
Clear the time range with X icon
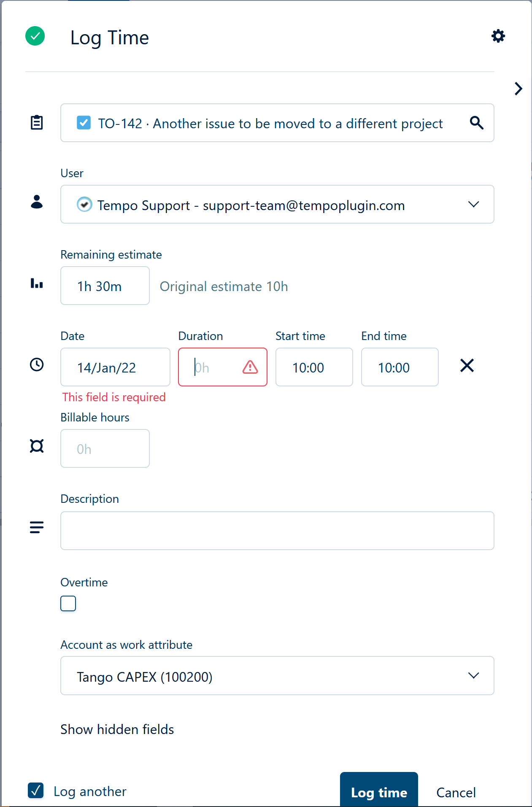(x=467, y=365)
